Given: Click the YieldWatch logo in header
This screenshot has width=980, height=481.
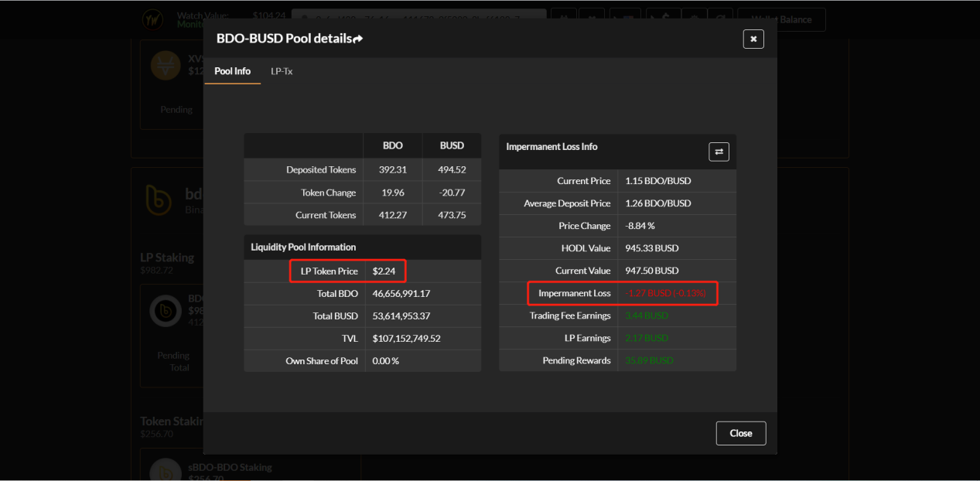Looking at the screenshot, I should click(152, 19).
